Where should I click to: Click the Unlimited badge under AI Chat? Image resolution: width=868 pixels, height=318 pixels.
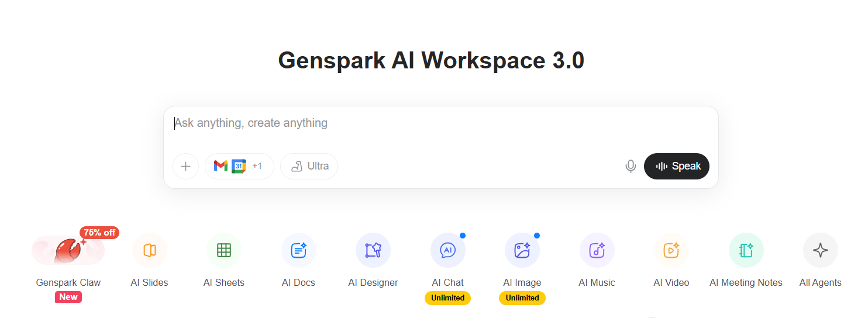pyautogui.click(x=448, y=298)
